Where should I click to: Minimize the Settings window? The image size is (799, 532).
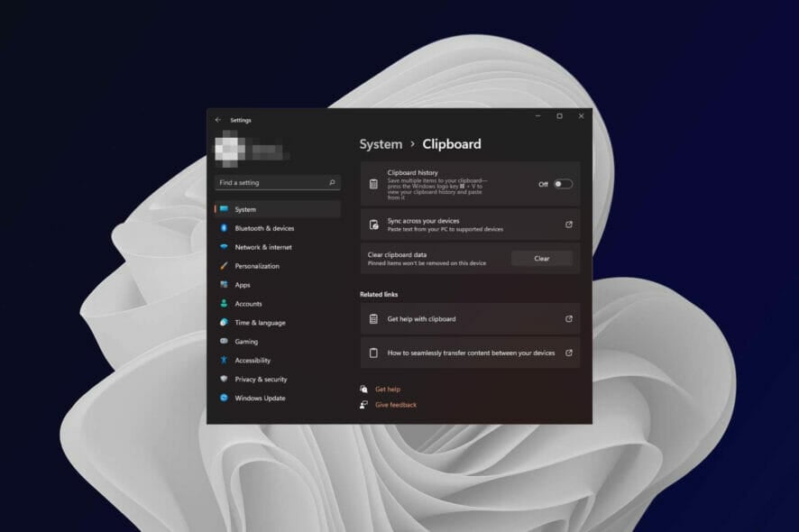[x=537, y=116]
